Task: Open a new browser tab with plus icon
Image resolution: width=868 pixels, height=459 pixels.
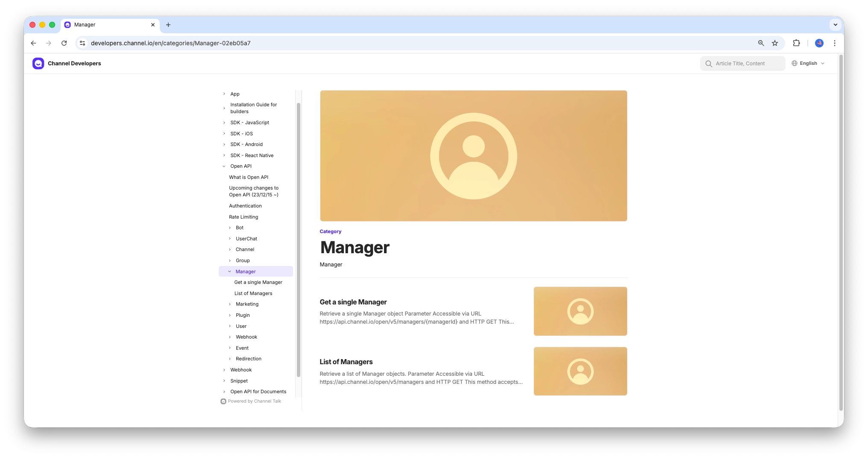Action: 168,25
